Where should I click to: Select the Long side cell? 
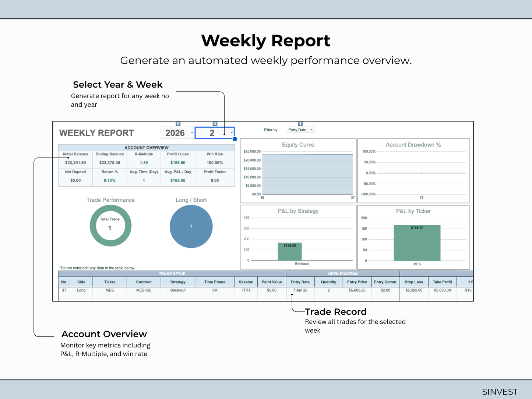click(x=81, y=290)
